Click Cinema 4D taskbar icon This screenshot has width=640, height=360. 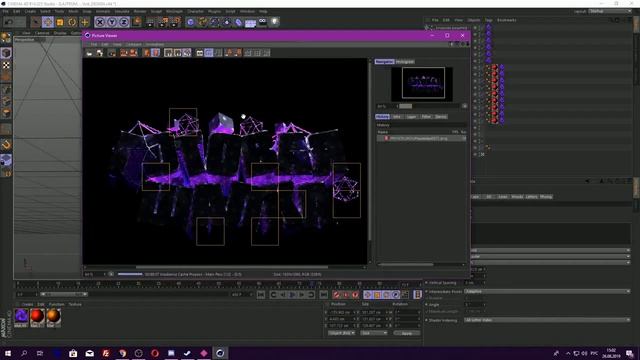coord(220,353)
